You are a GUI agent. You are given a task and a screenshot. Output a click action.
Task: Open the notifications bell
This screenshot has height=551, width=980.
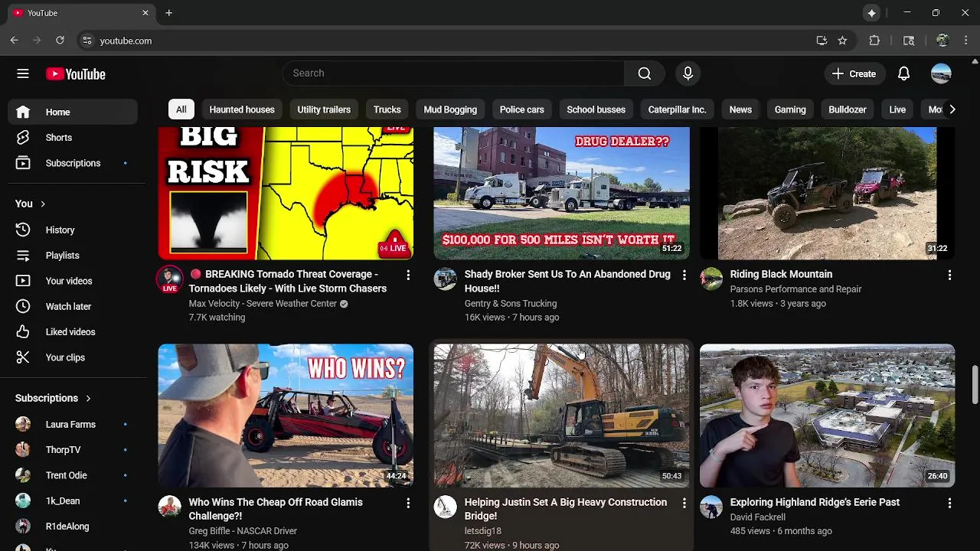tap(903, 73)
